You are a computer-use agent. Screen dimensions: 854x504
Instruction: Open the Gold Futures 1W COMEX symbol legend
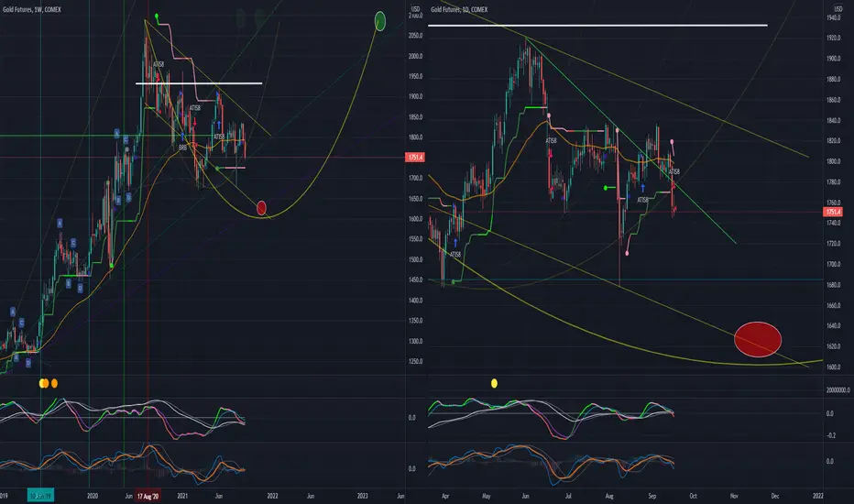click(31, 9)
